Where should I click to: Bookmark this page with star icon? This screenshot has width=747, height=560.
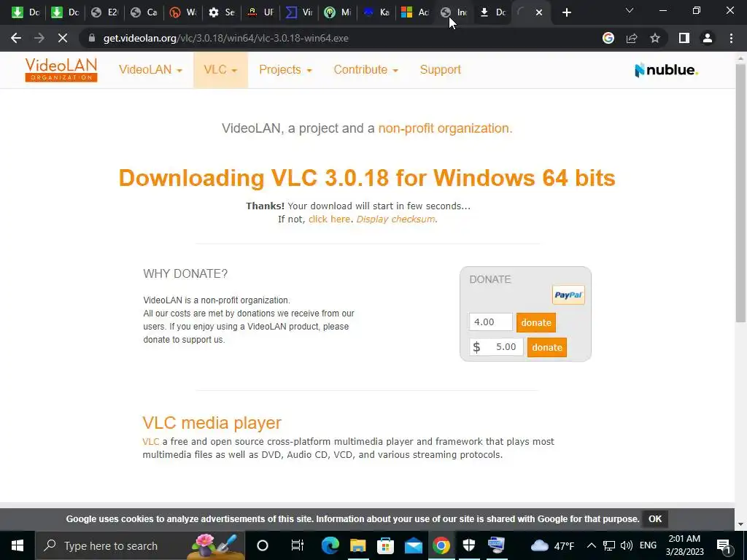655,38
